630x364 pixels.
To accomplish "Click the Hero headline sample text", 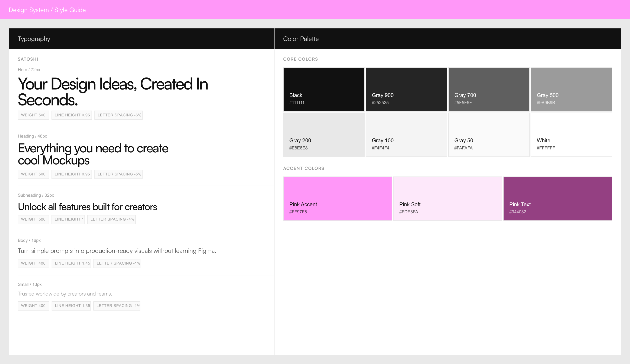I will (113, 92).
